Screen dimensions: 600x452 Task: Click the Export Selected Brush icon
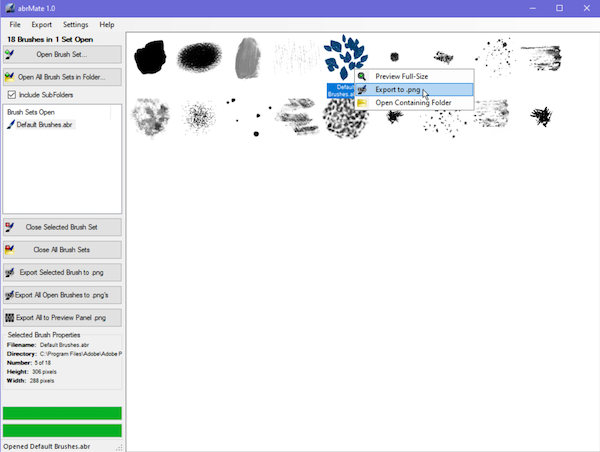pyautogui.click(x=10, y=273)
